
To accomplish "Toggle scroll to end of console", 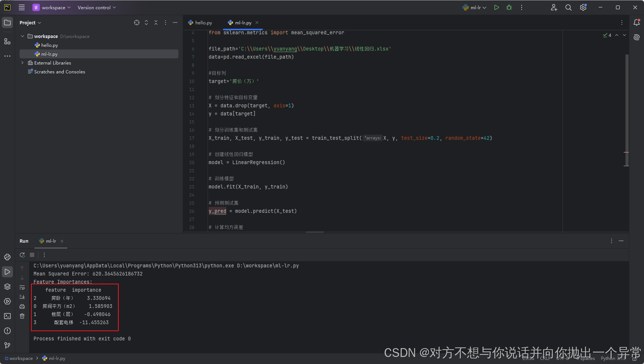I will click(22, 297).
